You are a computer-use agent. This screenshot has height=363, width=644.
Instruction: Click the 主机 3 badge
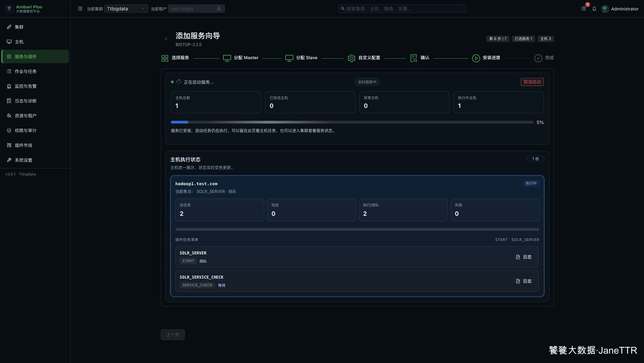coord(545,39)
